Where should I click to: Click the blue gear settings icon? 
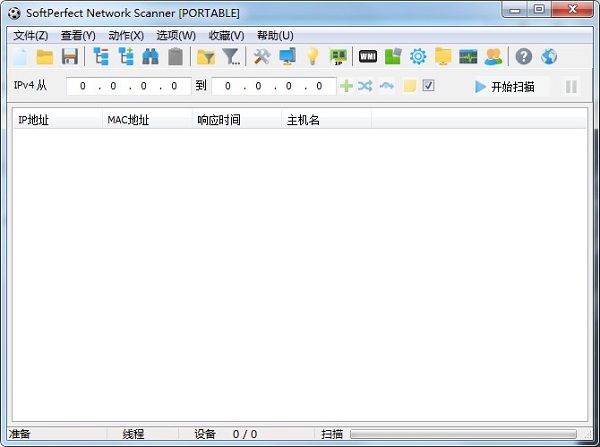(x=418, y=57)
